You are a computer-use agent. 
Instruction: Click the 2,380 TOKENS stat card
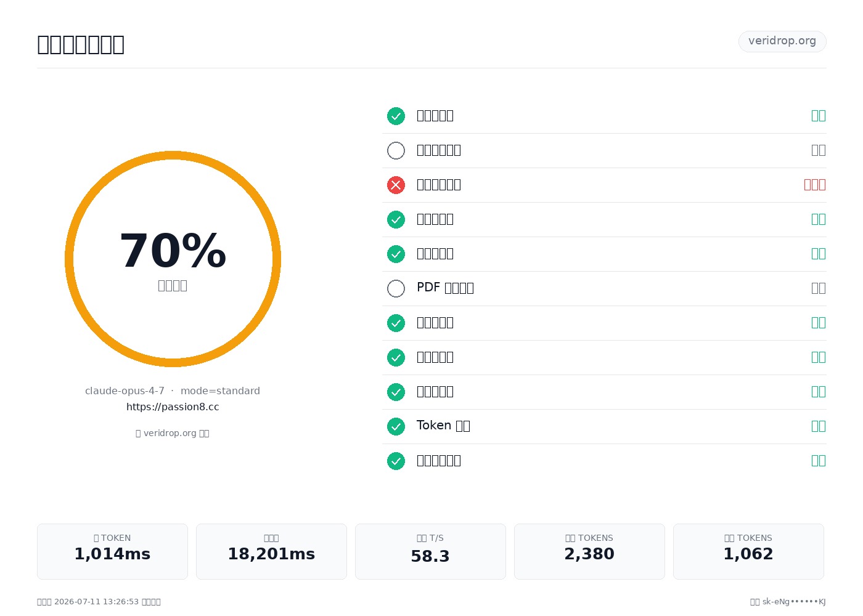(x=589, y=551)
